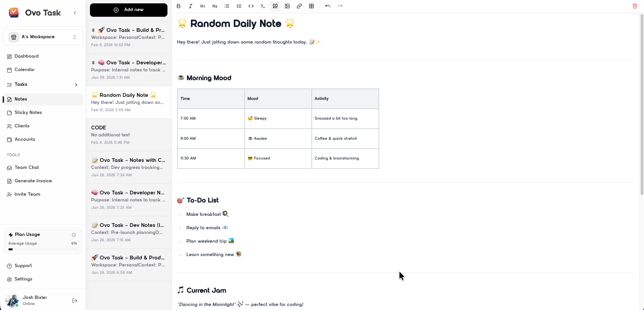Insert table into note
644x310 pixels.
(311, 6)
